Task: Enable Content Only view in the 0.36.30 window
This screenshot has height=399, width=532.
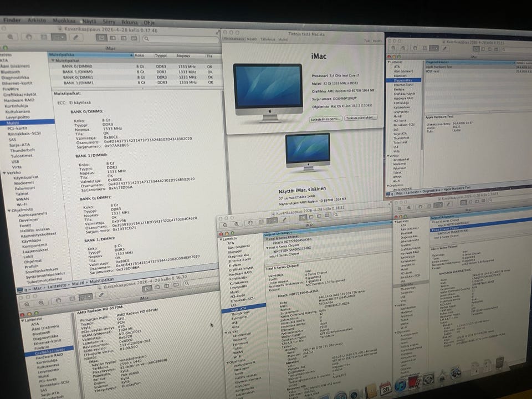Action: tap(147, 288)
